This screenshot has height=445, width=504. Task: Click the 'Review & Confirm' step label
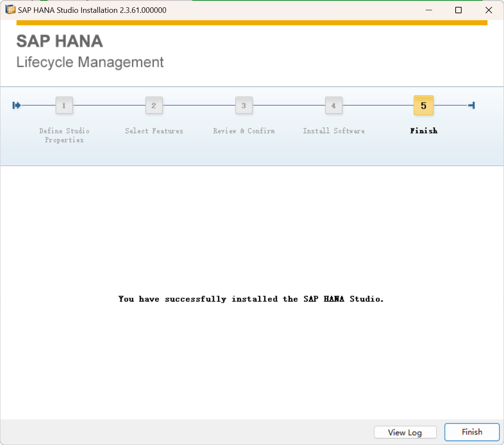pyautogui.click(x=244, y=131)
